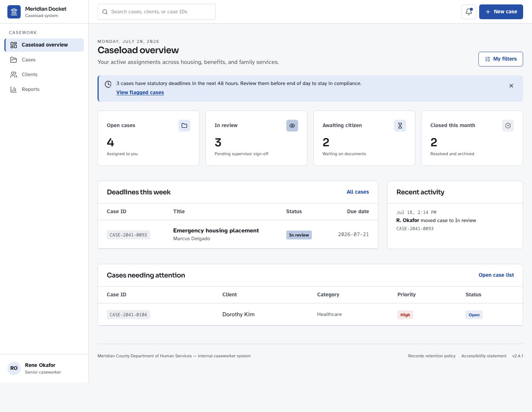Focus the search cases input field
Viewport: 532px width, 412px height.
(157, 12)
